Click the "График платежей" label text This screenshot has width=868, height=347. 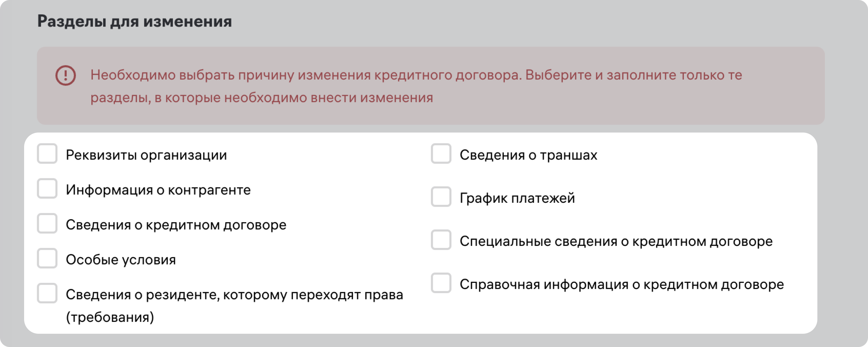coord(517,198)
